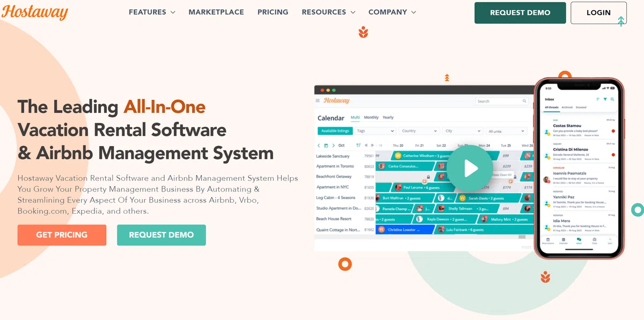The width and height of the screenshot is (644, 320).
Task: Open the Country filter dropdown
Action: [419, 131]
